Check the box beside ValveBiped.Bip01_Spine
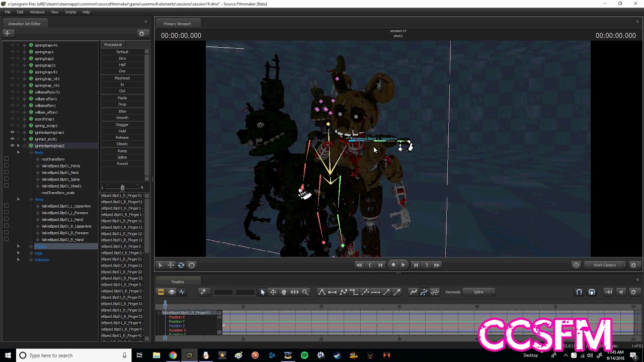The width and height of the screenshot is (644, 362). point(6,179)
